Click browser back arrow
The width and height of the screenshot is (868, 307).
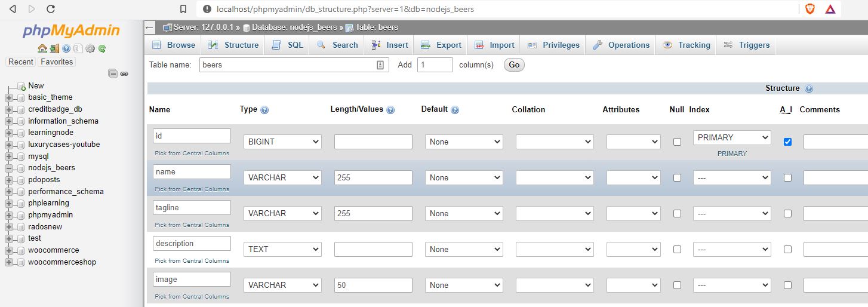click(13, 9)
